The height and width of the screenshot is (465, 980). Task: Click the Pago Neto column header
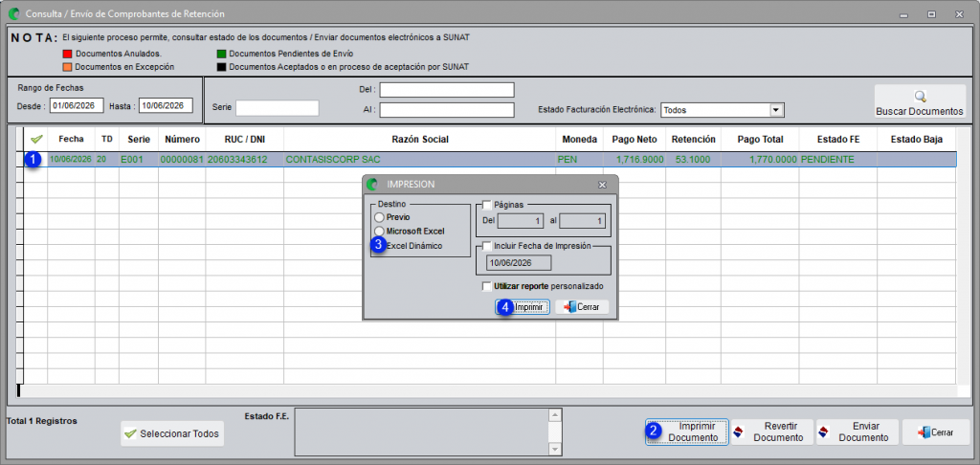pos(635,140)
